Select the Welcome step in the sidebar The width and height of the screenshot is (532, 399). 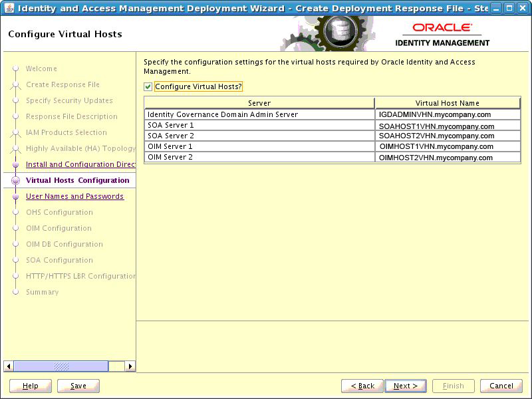[x=41, y=68]
